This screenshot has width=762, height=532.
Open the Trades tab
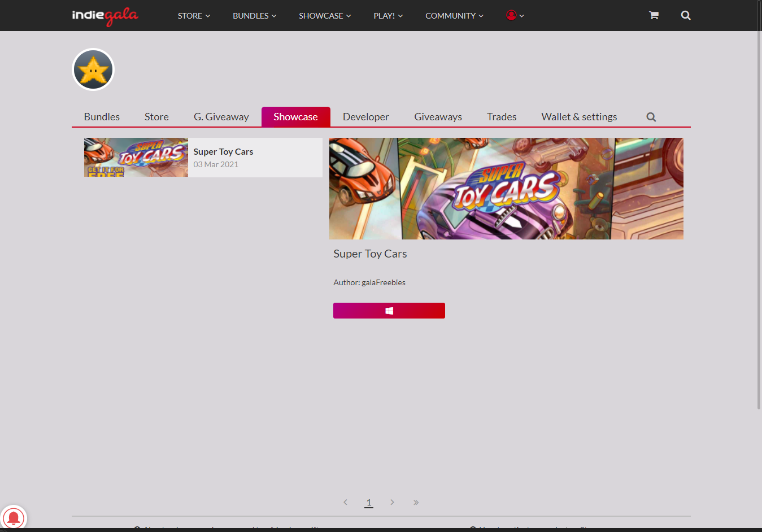(502, 117)
